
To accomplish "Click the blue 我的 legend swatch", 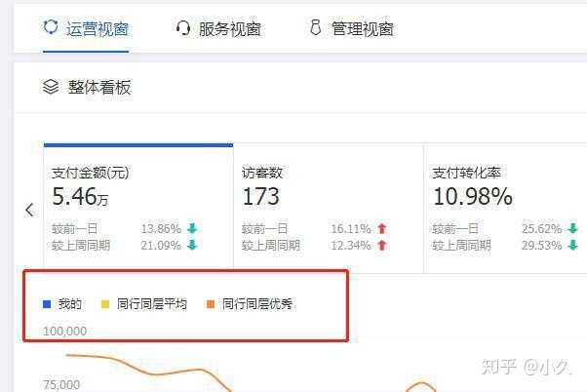I will click(47, 304).
